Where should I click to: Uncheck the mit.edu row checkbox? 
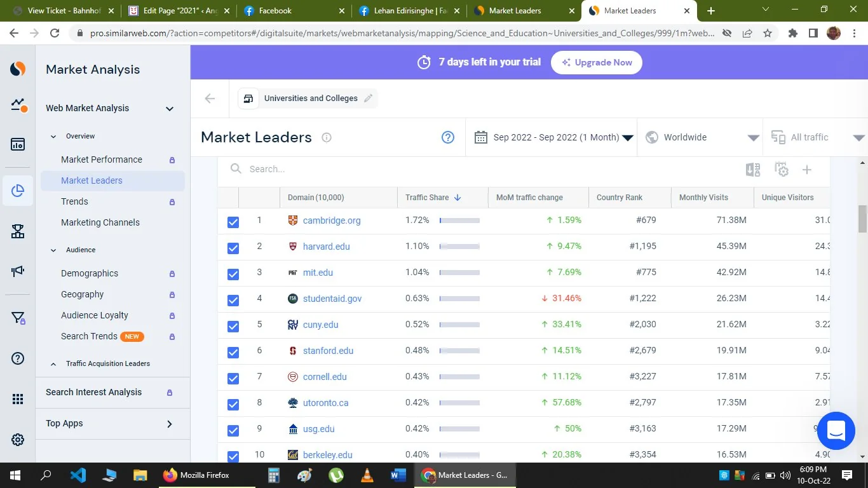(x=233, y=274)
